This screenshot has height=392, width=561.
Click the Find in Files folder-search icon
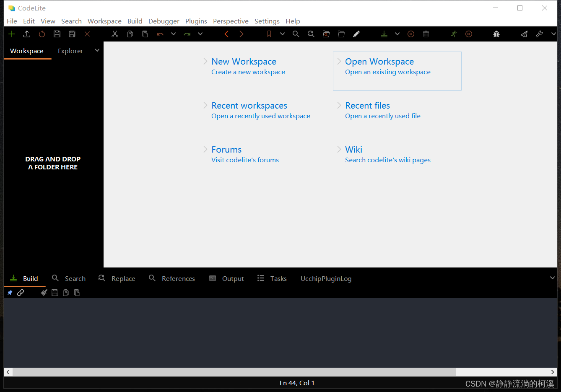click(326, 34)
